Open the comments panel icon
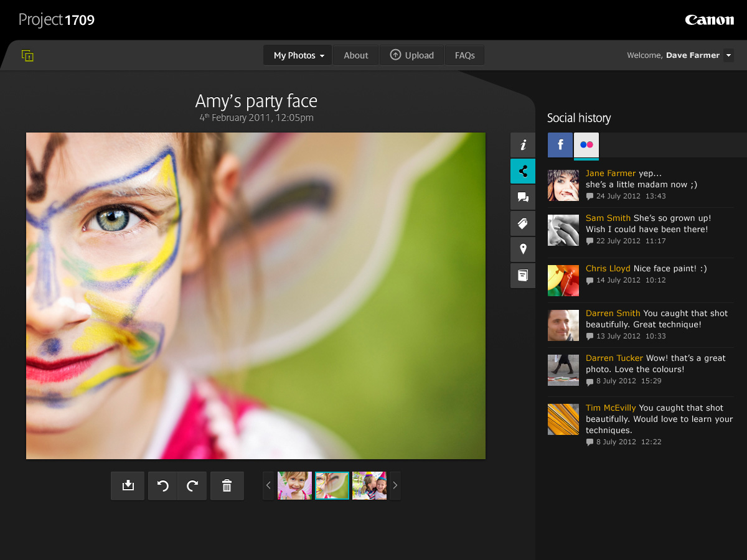This screenshot has width=747, height=560. point(523,197)
